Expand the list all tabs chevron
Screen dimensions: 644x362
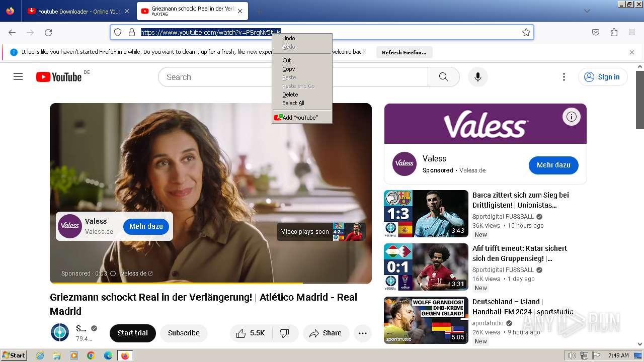coord(587,11)
